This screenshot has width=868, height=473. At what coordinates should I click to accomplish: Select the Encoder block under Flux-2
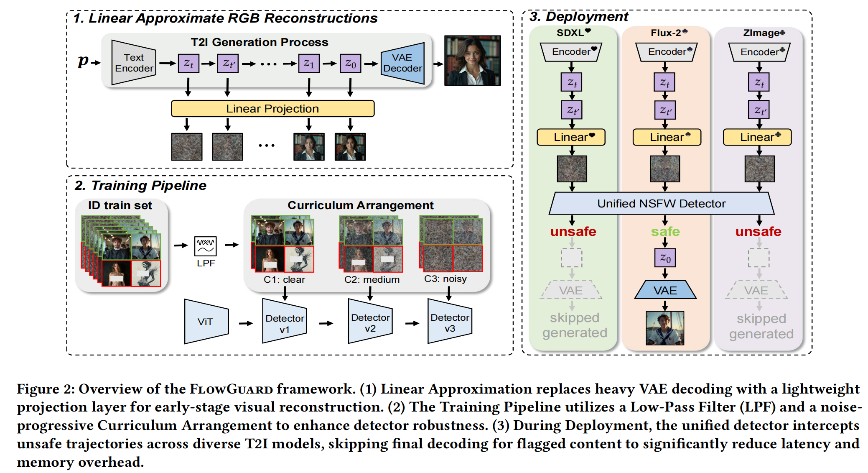coord(667,52)
